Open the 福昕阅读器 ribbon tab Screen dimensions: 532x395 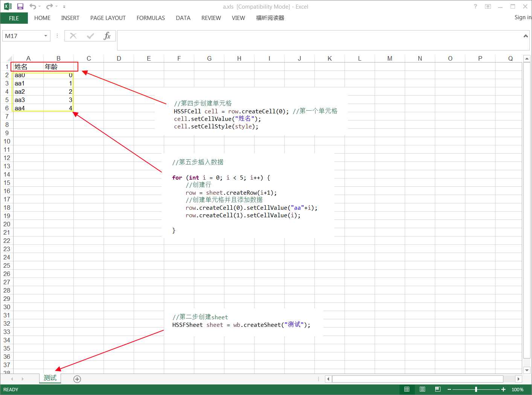point(270,18)
